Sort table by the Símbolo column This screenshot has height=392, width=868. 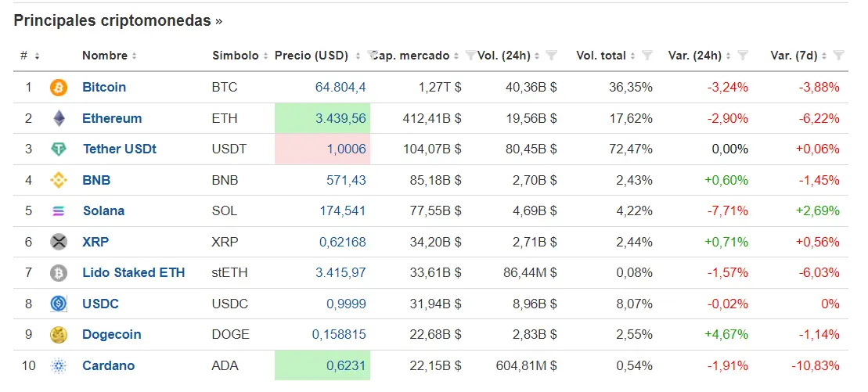pos(240,56)
